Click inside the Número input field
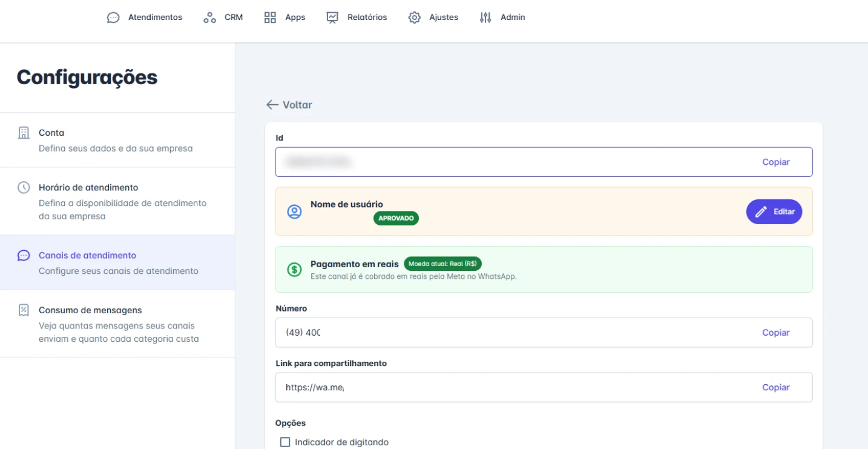 544,332
